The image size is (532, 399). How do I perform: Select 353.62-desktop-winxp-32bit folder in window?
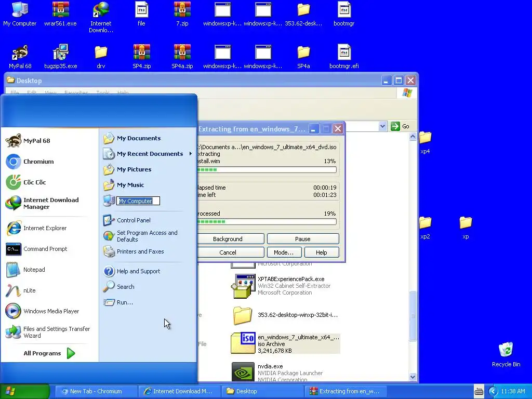point(285,315)
